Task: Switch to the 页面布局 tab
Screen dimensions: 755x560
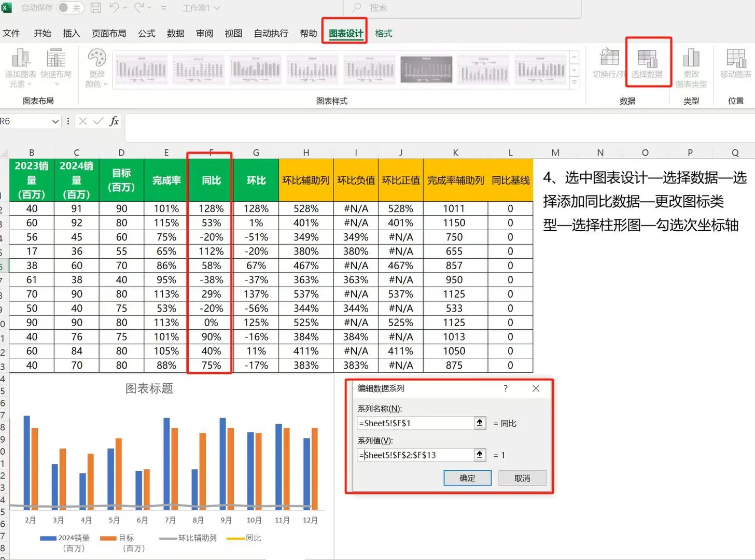Action: 109,33
